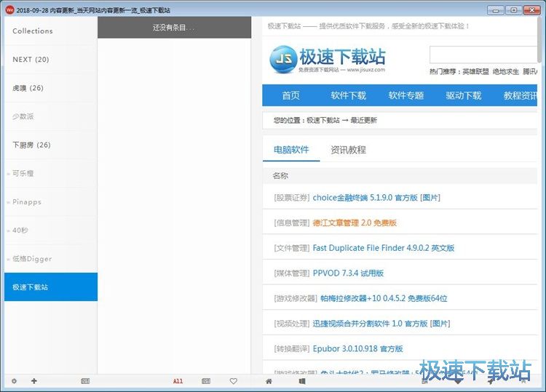Open settings with the gear icon
The image size is (546, 392).
pos(14,381)
